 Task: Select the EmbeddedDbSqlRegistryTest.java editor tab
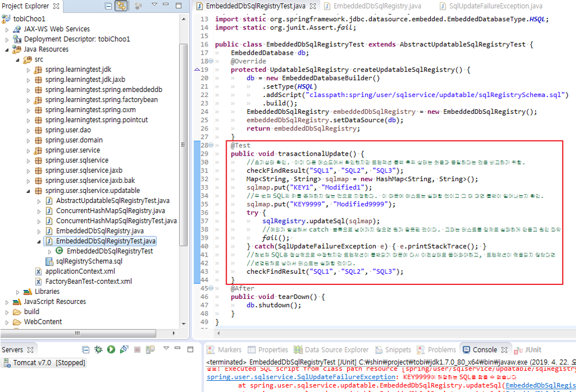pyautogui.click(x=256, y=6)
